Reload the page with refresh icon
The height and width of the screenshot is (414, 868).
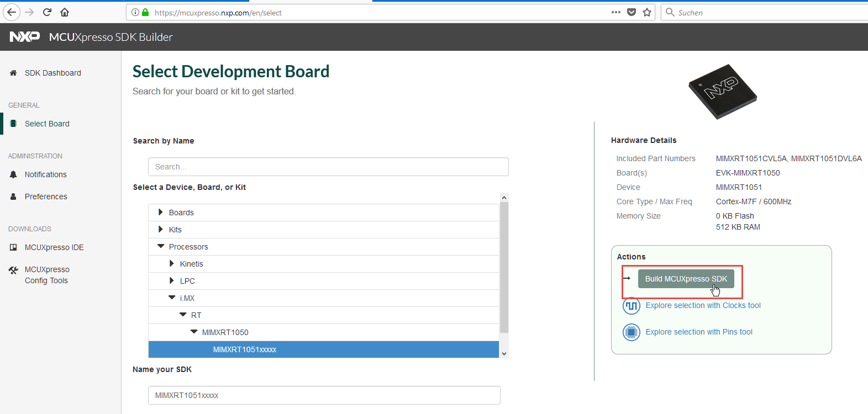(47, 12)
